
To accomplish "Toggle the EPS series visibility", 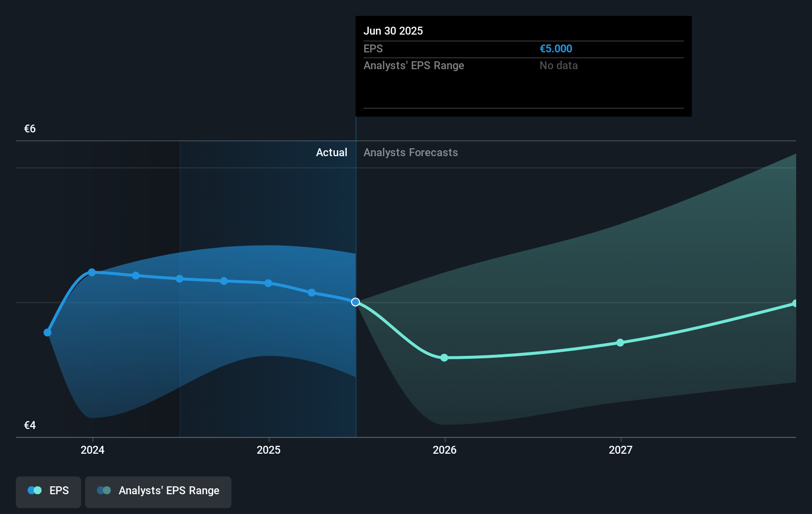I will pyautogui.click(x=48, y=491).
